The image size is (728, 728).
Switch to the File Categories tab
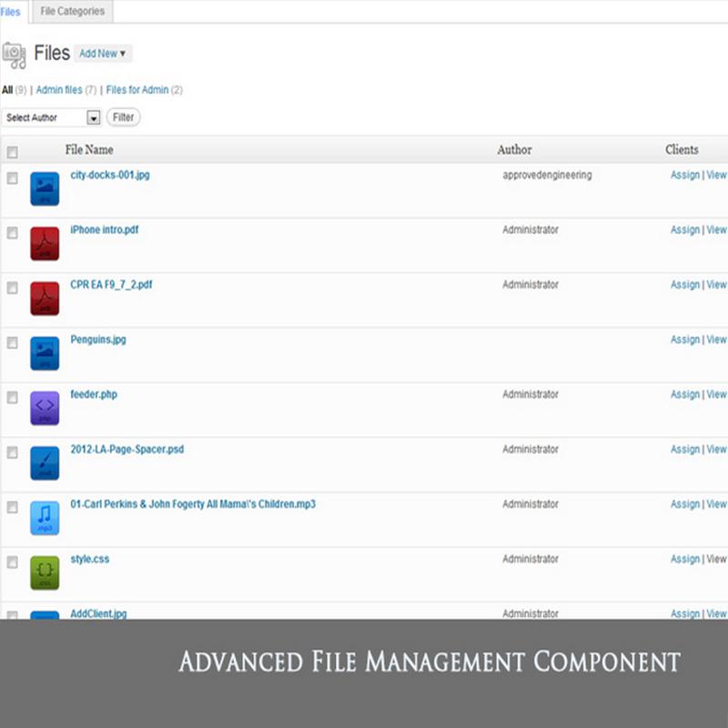tap(72, 11)
